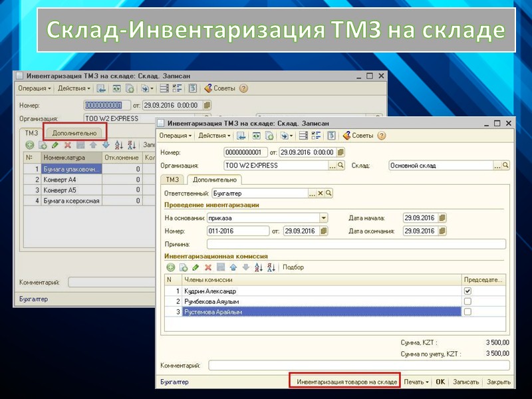This screenshot has width=532, height=399.
Task: Edit ТМЗ row pencil in back window
Action: coord(55,145)
